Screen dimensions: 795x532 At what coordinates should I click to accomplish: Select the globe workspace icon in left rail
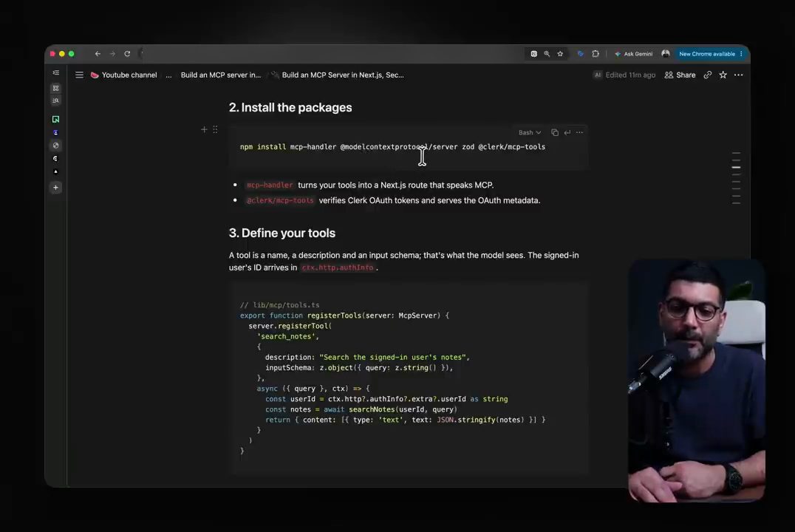pyautogui.click(x=55, y=146)
